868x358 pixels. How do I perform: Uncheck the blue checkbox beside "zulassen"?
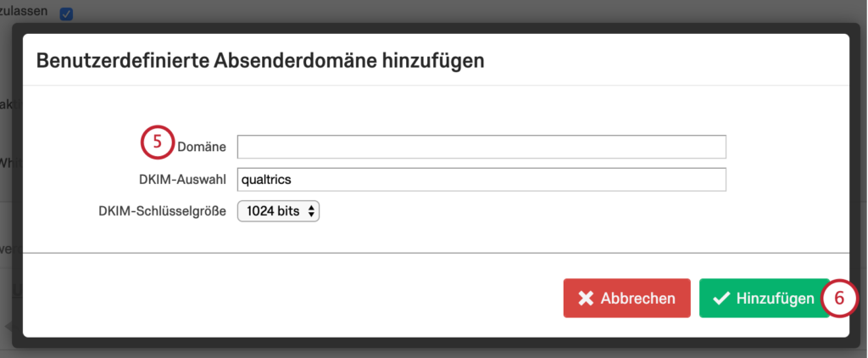[x=66, y=14]
